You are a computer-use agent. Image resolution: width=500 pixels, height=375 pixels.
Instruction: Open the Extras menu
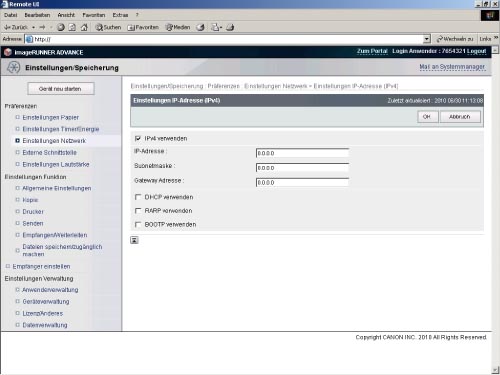(x=120, y=15)
